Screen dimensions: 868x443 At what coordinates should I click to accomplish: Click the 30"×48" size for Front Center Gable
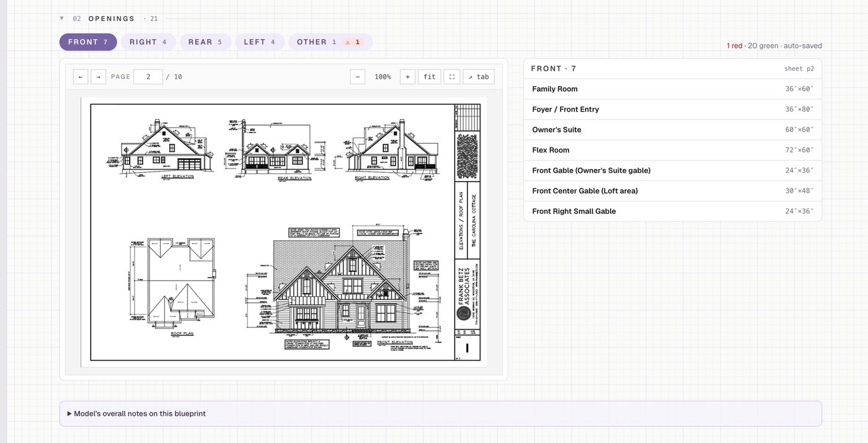(x=799, y=191)
